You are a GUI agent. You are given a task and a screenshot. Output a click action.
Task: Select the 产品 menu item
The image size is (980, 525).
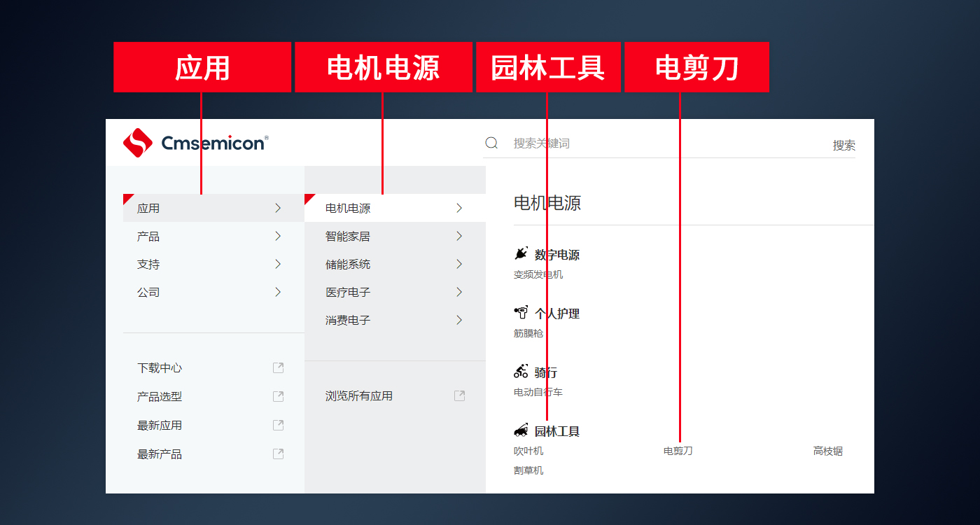coord(213,236)
